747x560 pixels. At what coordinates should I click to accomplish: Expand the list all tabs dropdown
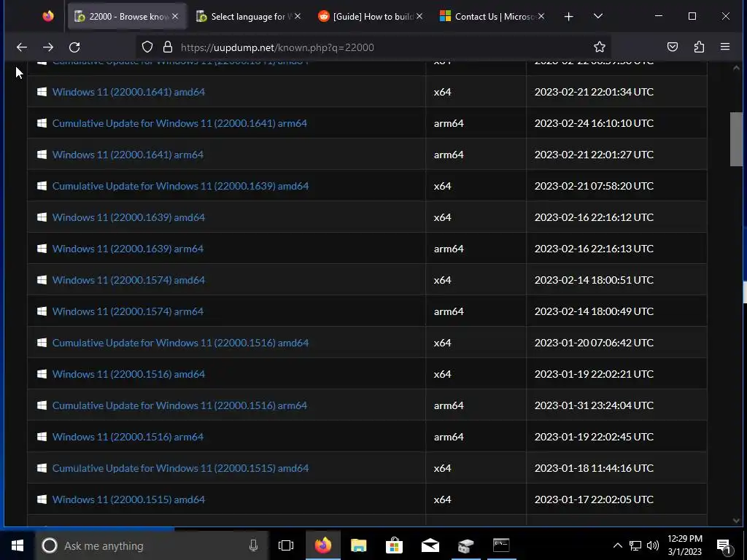pyautogui.click(x=598, y=16)
